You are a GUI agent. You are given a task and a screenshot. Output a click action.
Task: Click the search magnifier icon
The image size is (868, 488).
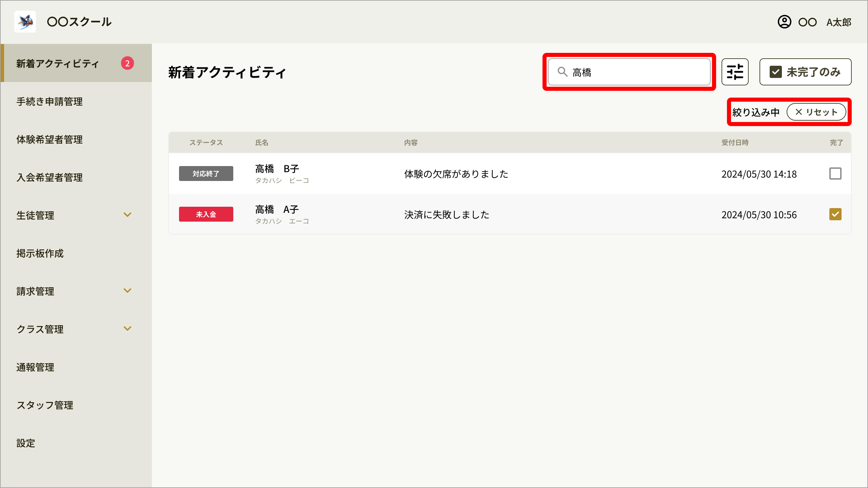click(563, 72)
